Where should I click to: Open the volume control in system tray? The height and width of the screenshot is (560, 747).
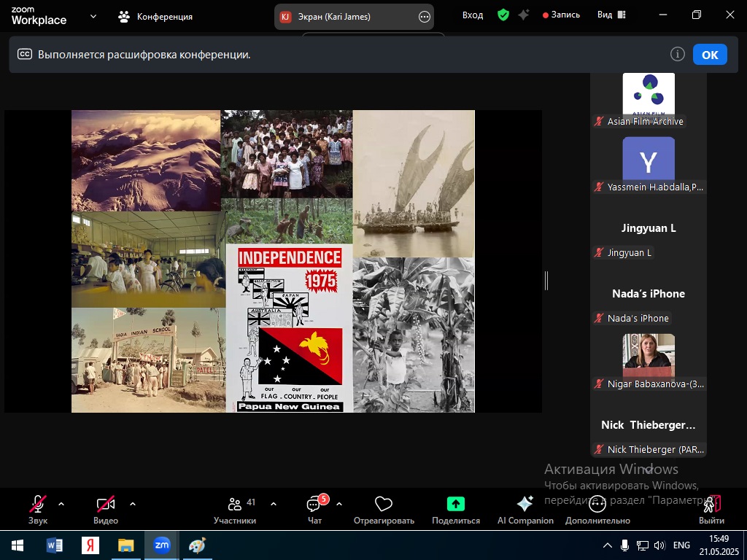pos(659,545)
